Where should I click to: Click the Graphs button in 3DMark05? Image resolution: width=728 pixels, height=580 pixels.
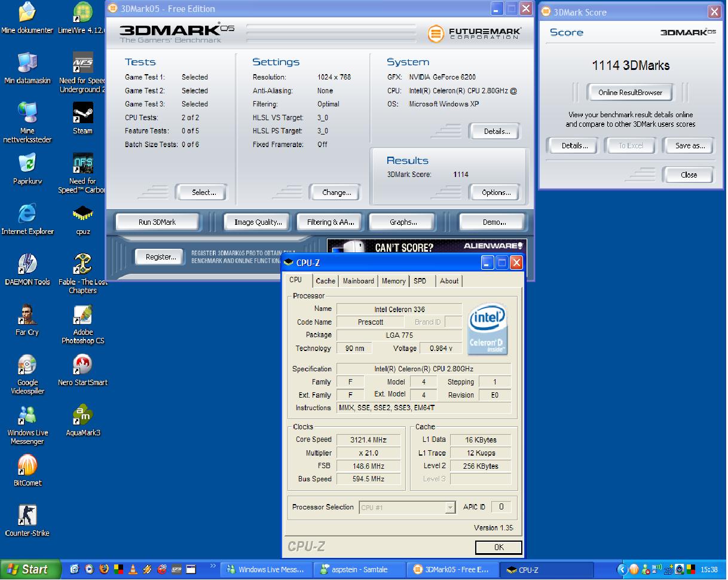[403, 222]
